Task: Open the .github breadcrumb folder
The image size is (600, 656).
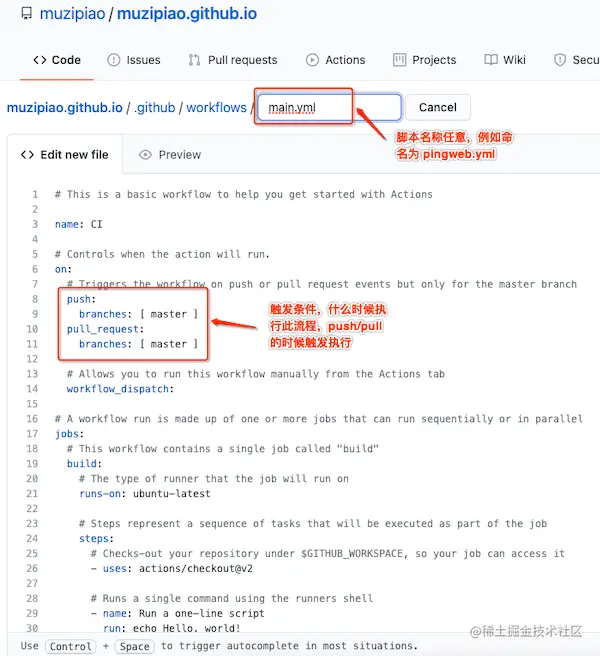Action: coord(154,108)
